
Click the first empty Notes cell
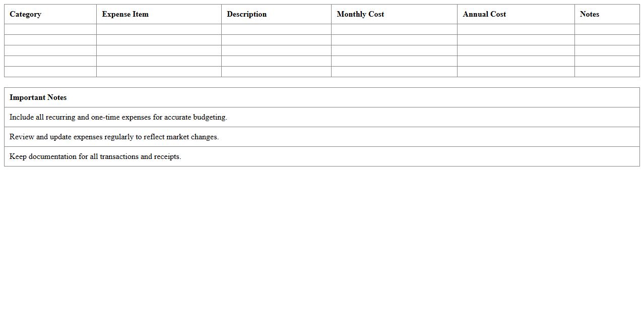607,29
